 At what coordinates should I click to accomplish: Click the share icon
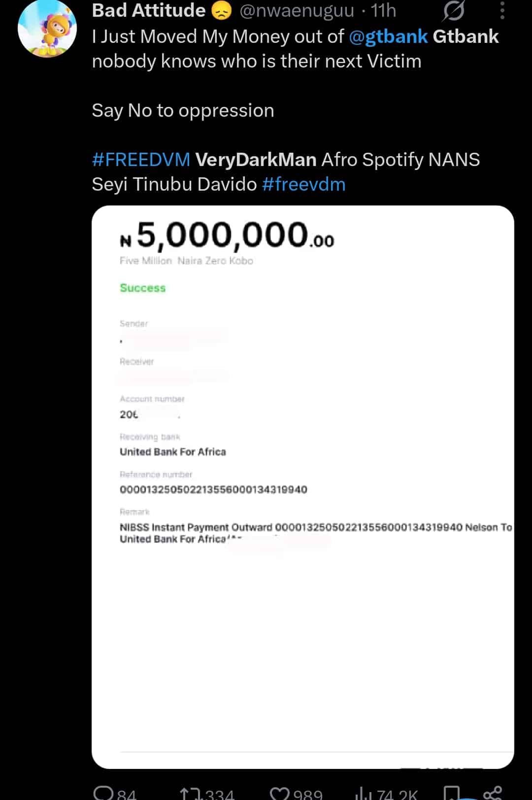pyautogui.click(x=493, y=792)
